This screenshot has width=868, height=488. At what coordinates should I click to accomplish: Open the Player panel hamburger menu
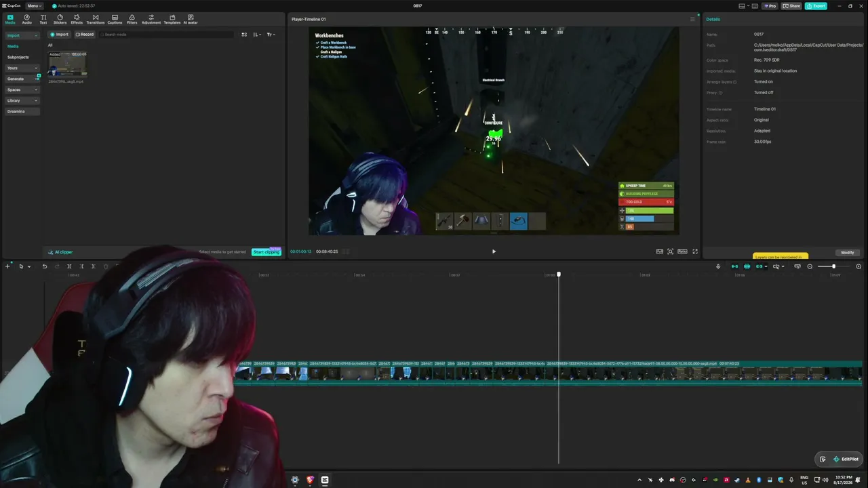pyautogui.click(x=692, y=19)
